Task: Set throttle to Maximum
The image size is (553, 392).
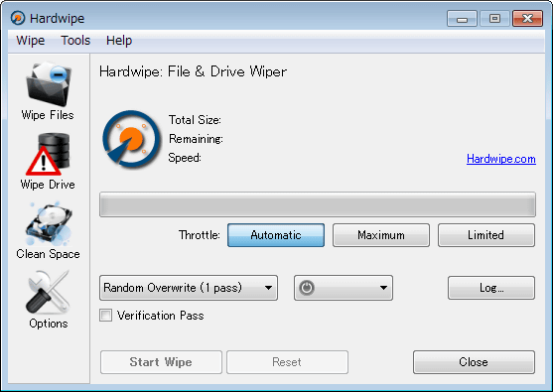Action: (x=381, y=235)
